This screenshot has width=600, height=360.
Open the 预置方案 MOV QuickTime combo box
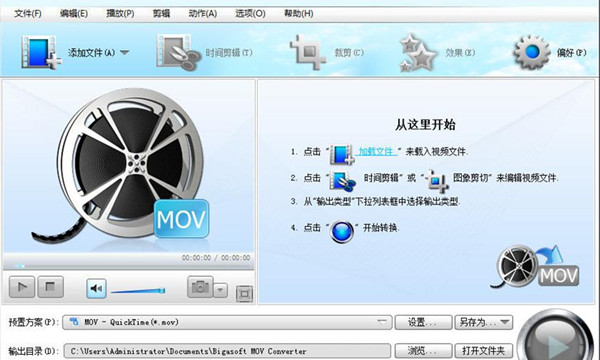coord(227,322)
